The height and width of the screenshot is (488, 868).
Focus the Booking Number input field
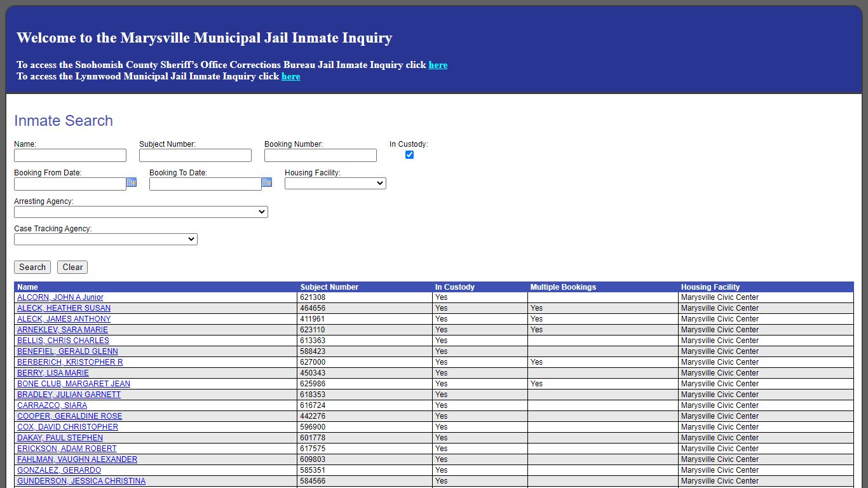point(320,156)
